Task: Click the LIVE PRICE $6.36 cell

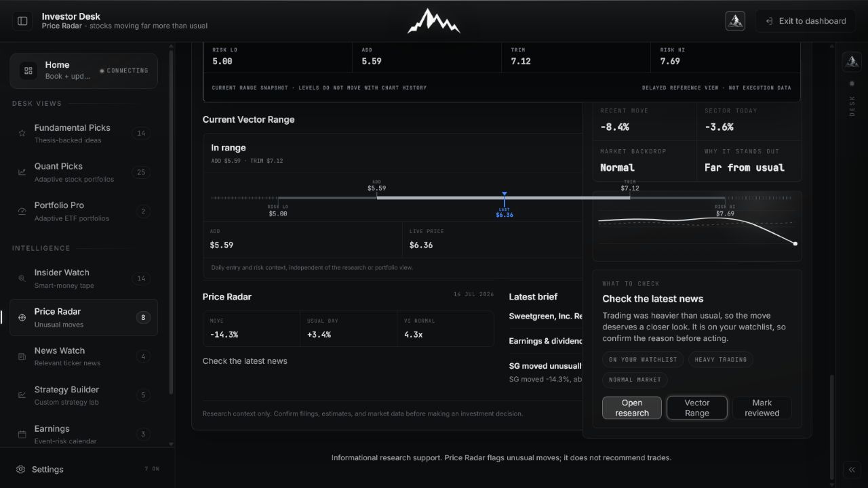Action: pyautogui.click(x=492, y=240)
